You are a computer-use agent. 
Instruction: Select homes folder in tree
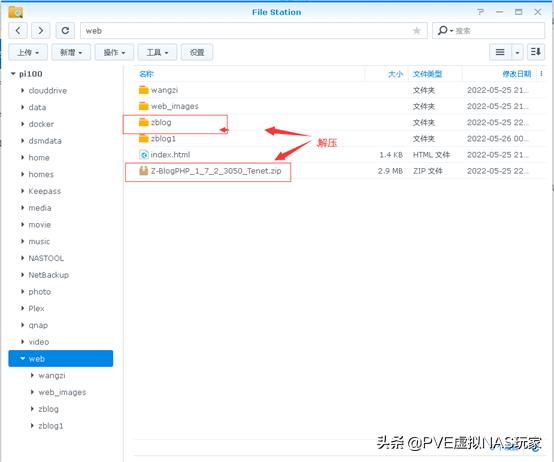pyautogui.click(x=41, y=174)
